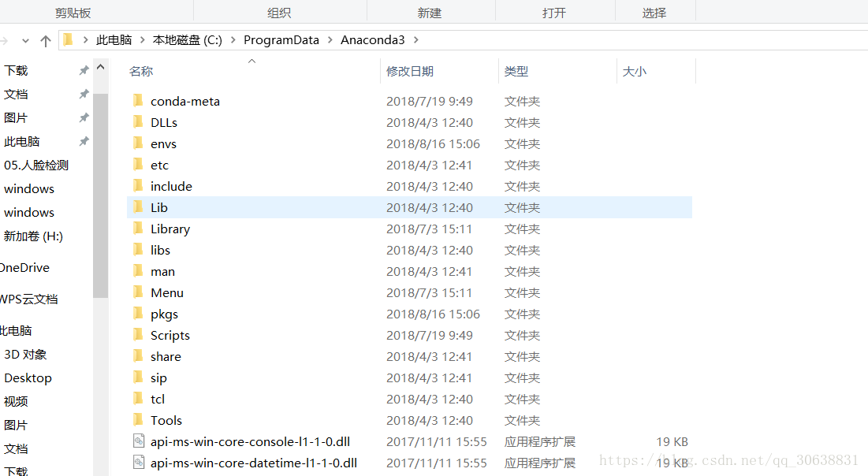Unpin 此电脑 using its pin icon
This screenshot has height=476, width=868.
click(84, 142)
